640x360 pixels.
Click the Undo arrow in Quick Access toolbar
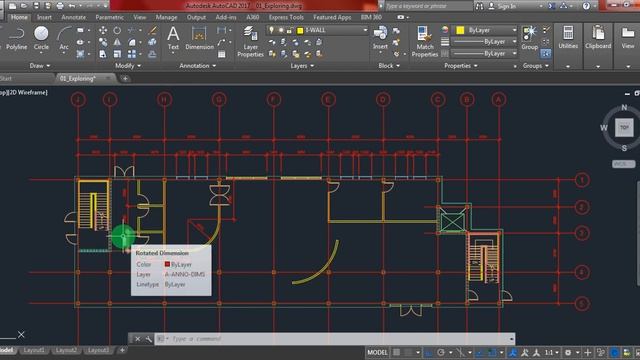[72, 6]
